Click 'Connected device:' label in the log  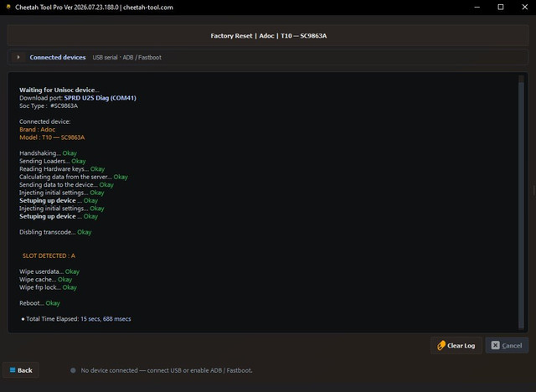click(x=44, y=121)
